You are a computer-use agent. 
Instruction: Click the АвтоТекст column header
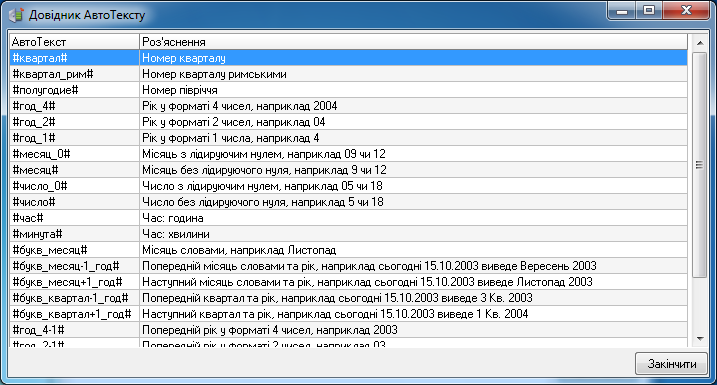point(75,42)
